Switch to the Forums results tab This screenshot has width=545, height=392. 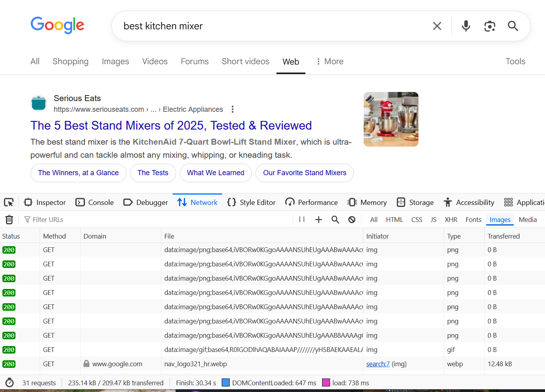[195, 61]
